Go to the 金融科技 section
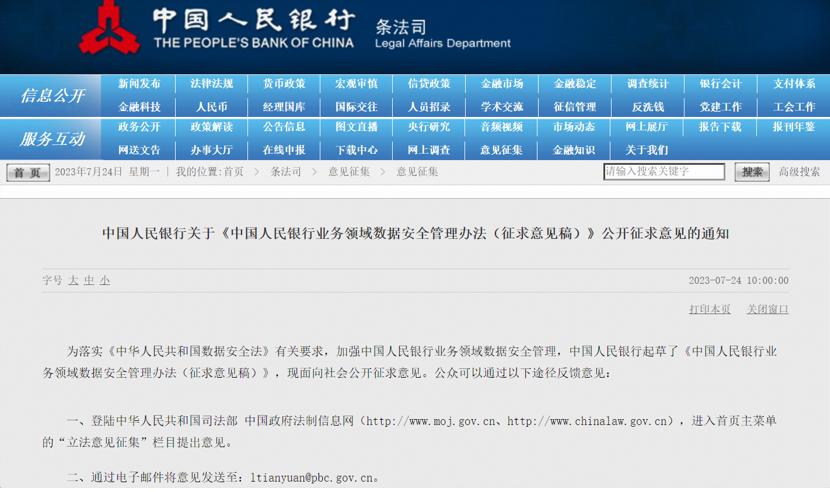 [139, 107]
